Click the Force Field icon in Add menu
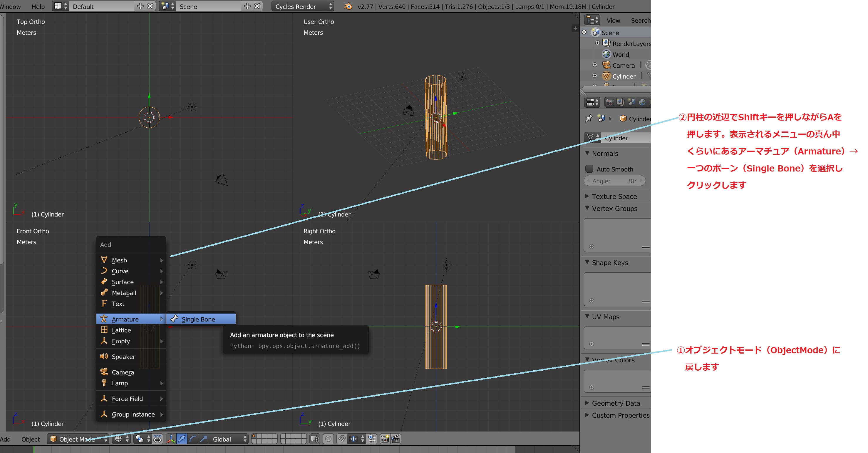This screenshot has height=453, width=868. coord(104,398)
